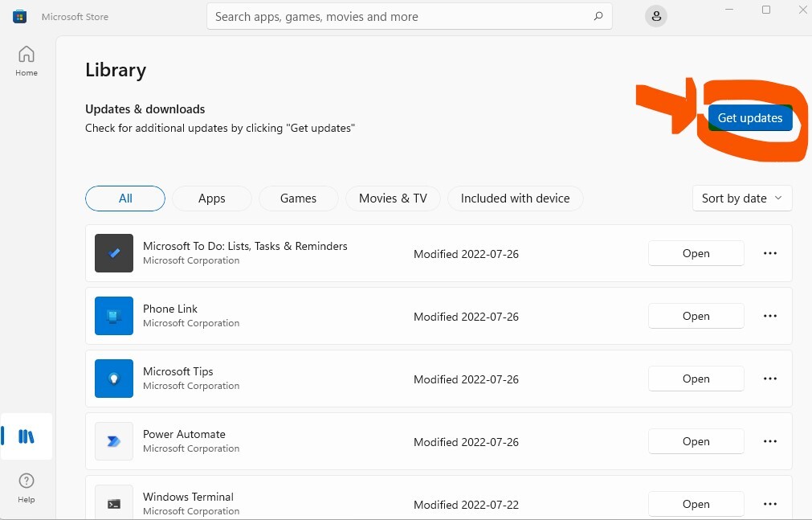The image size is (812, 520).
Task: Open Phone Link with its Open button
Action: click(696, 316)
